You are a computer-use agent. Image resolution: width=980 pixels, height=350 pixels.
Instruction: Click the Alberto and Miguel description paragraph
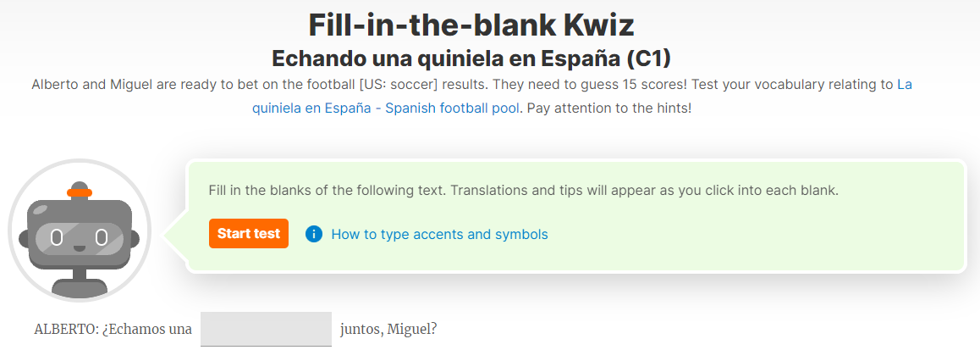point(471,96)
